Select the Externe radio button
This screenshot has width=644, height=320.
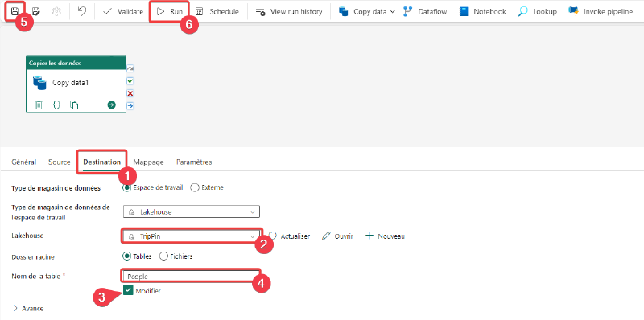(194, 187)
